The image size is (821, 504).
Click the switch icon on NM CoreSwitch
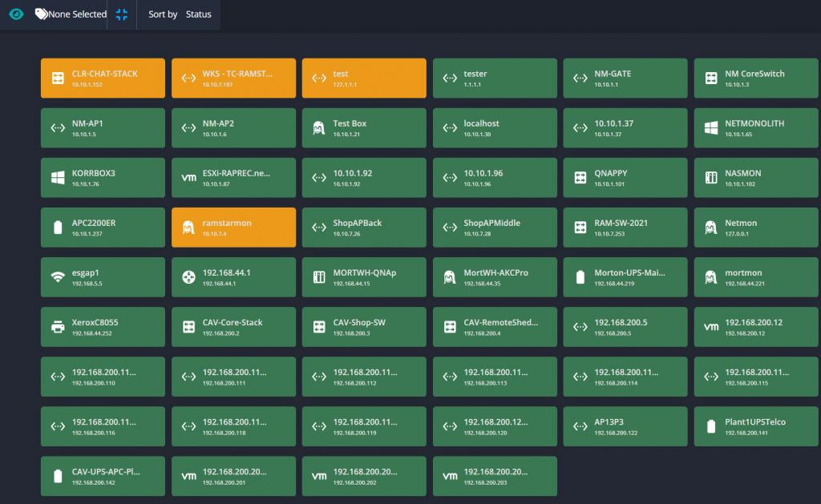click(x=711, y=79)
